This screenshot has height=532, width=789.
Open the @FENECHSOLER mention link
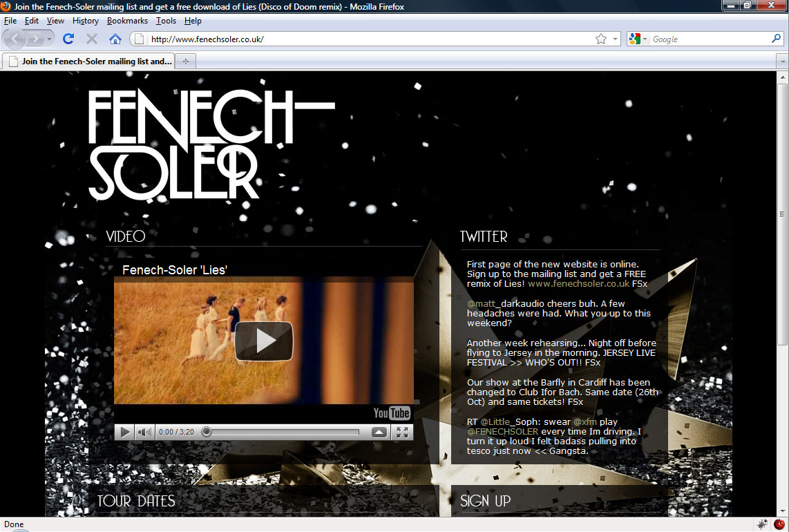[503, 431]
